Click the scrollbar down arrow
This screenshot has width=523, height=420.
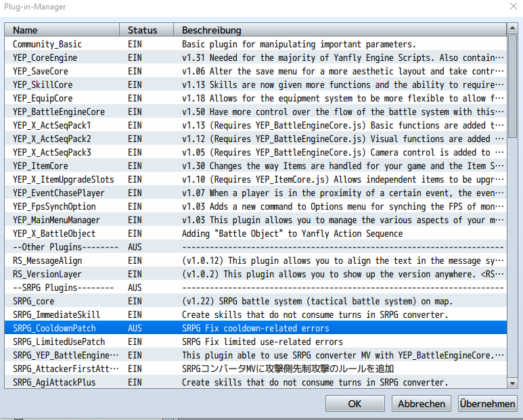(512, 383)
